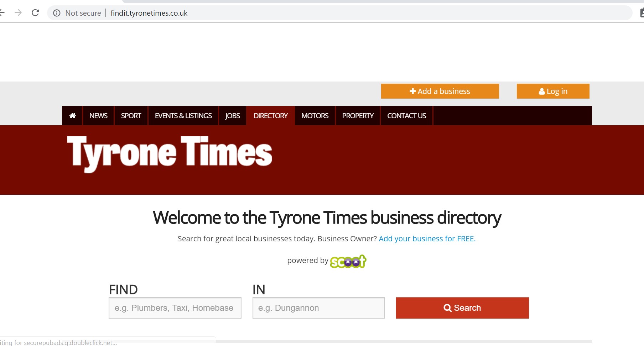Open the CONTACT US page

(406, 116)
